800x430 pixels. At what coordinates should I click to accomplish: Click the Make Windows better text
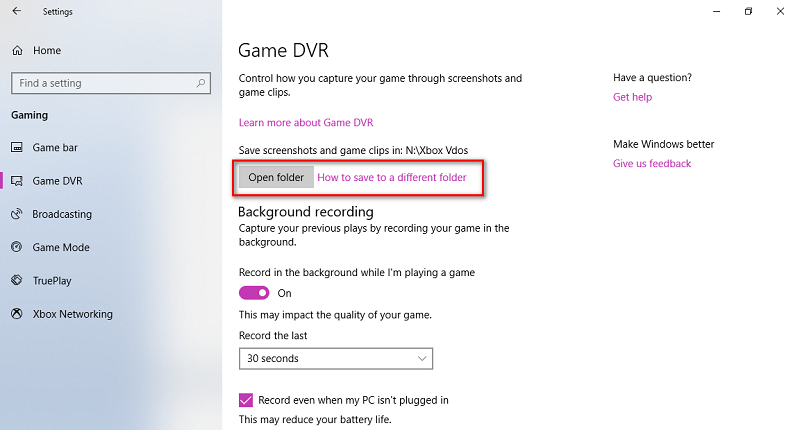664,144
